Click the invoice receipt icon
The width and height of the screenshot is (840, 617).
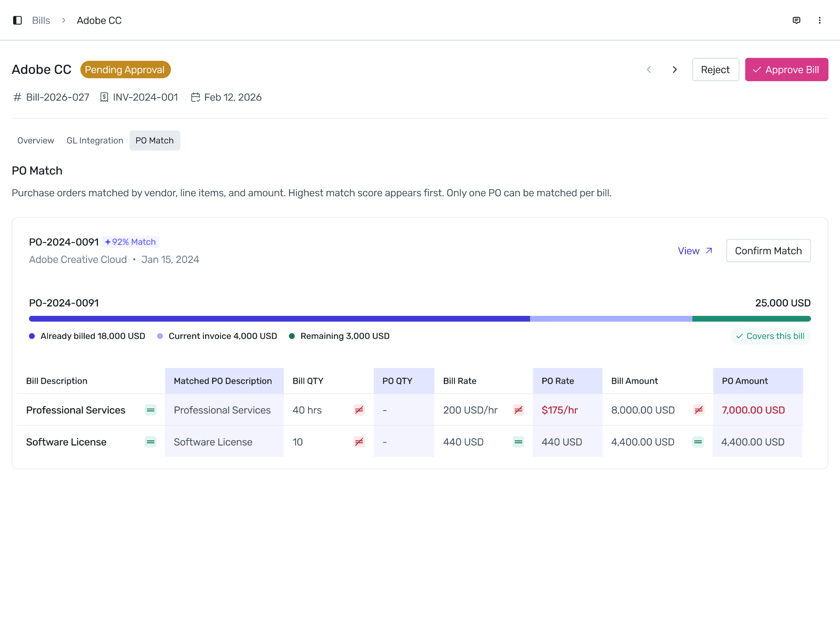click(104, 97)
